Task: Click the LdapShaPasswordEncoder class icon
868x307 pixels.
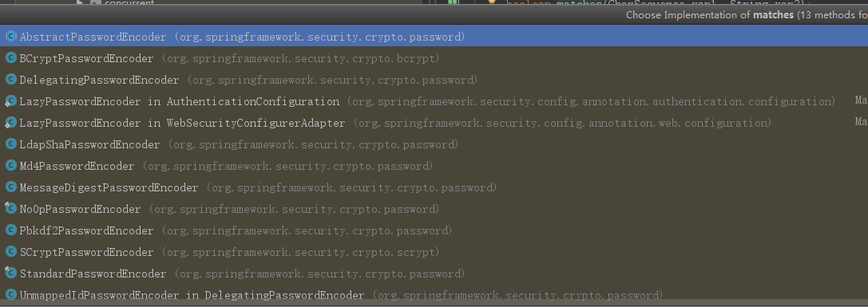Action: [x=10, y=144]
